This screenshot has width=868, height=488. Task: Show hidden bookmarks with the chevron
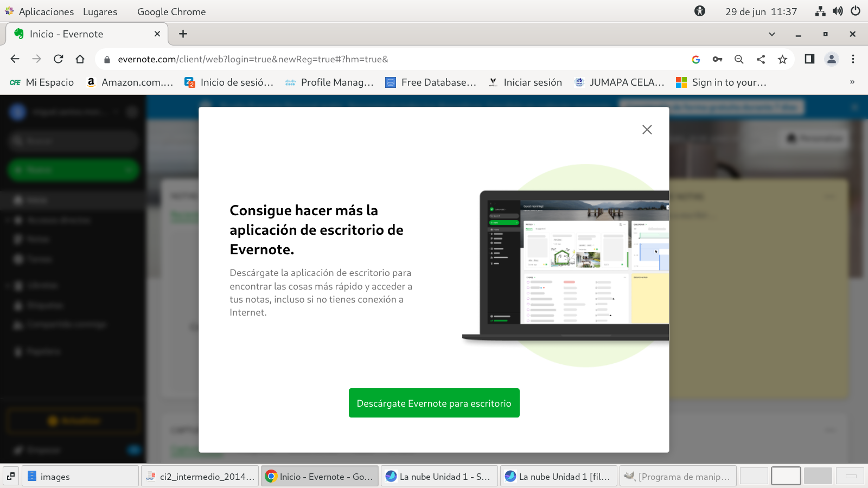852,82
